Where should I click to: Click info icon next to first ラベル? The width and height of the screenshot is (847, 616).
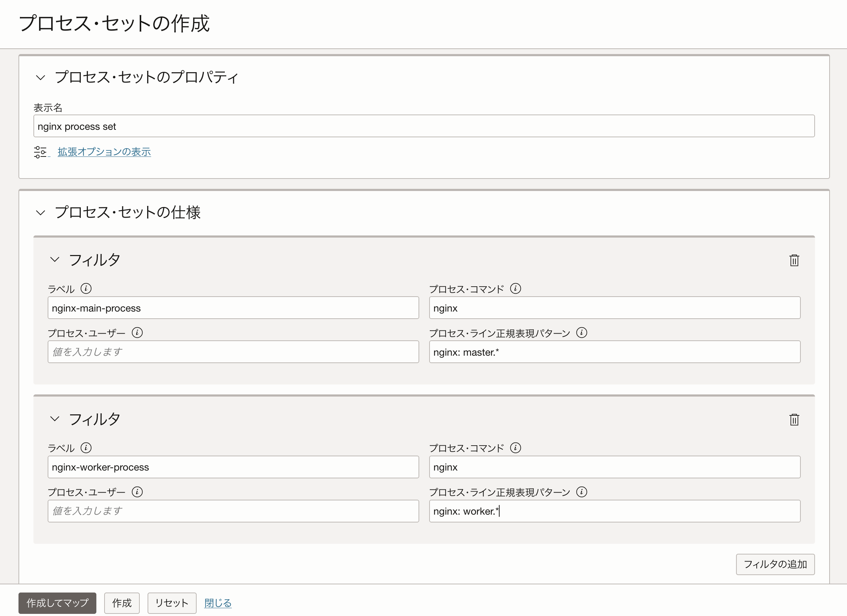pos(86,288)
